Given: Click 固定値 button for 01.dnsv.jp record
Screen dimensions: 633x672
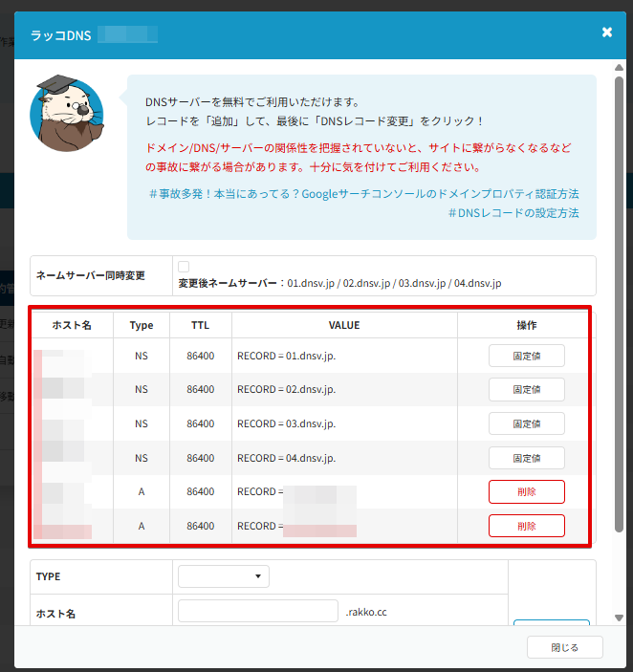Looking at the screenshot, I should [527, 356].
